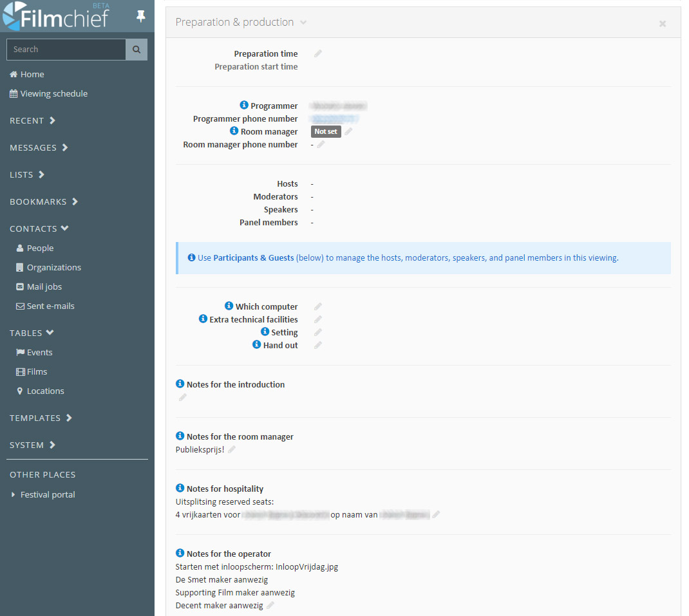
Task: Open the People contacts page
Action: point(40,248)
